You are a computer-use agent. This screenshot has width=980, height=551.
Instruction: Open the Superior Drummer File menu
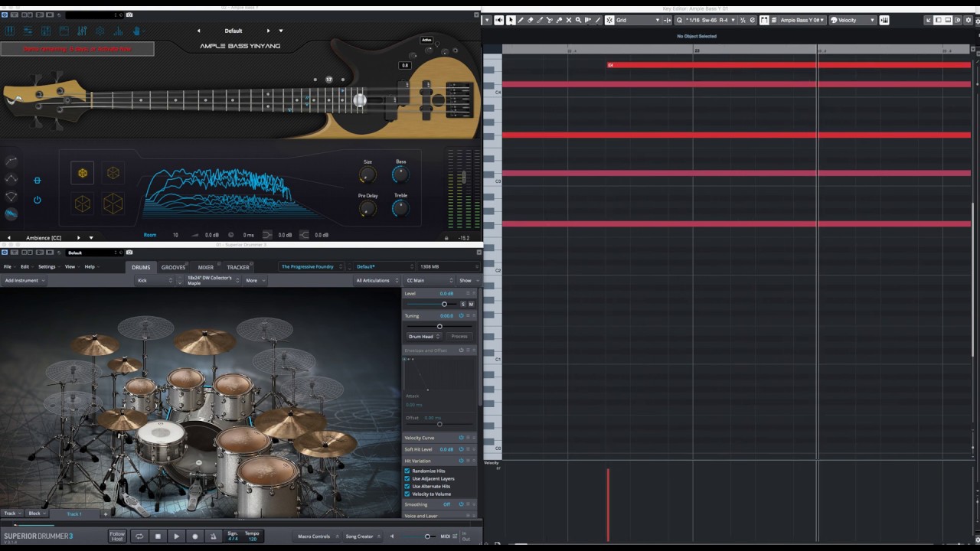(x=8, y=266)
